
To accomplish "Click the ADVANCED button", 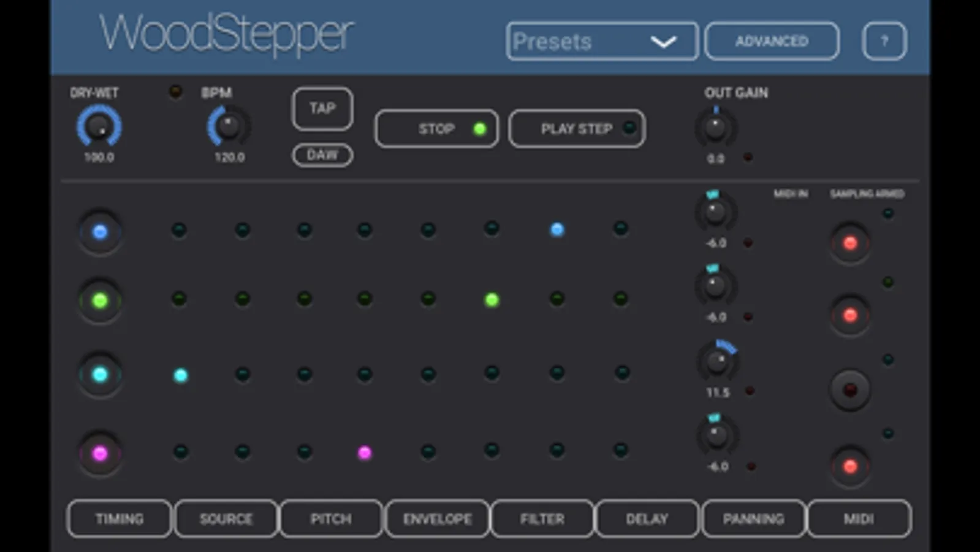I will (772, 41).
